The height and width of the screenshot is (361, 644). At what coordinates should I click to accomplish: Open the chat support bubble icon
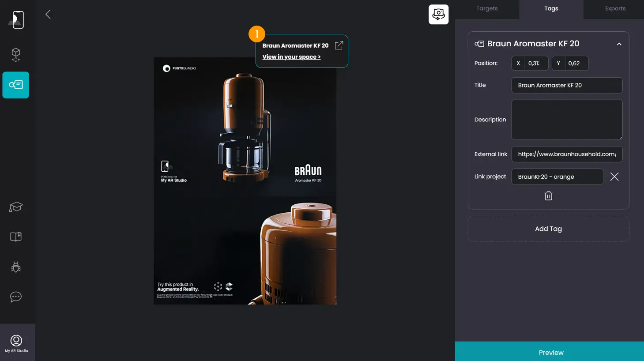(16, 297)
